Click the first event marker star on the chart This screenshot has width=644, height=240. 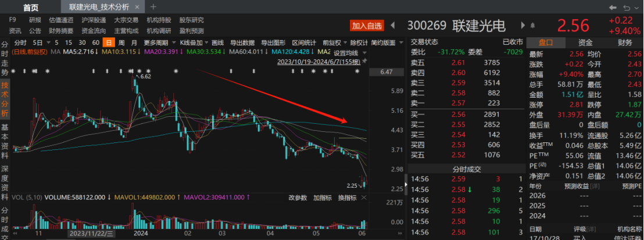point(13,71)
